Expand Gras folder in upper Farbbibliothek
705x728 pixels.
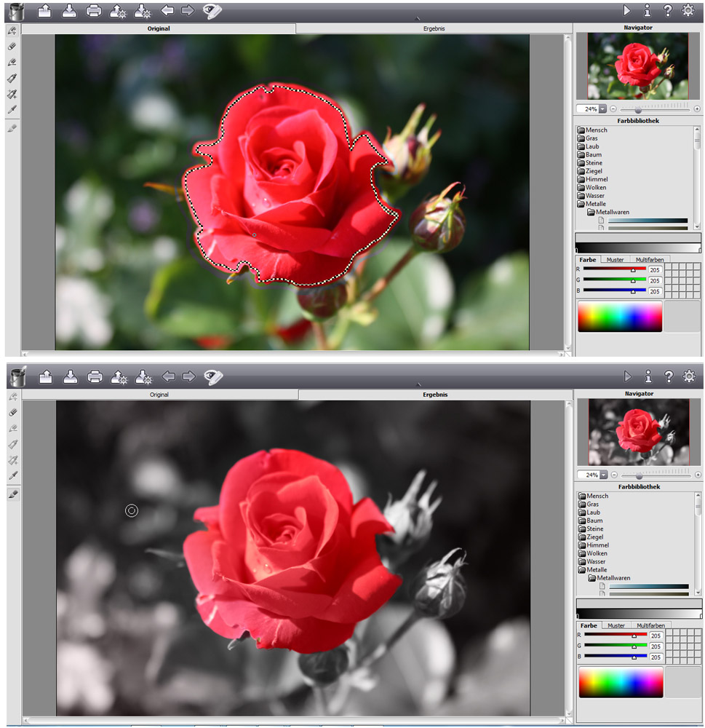point(588,138)
